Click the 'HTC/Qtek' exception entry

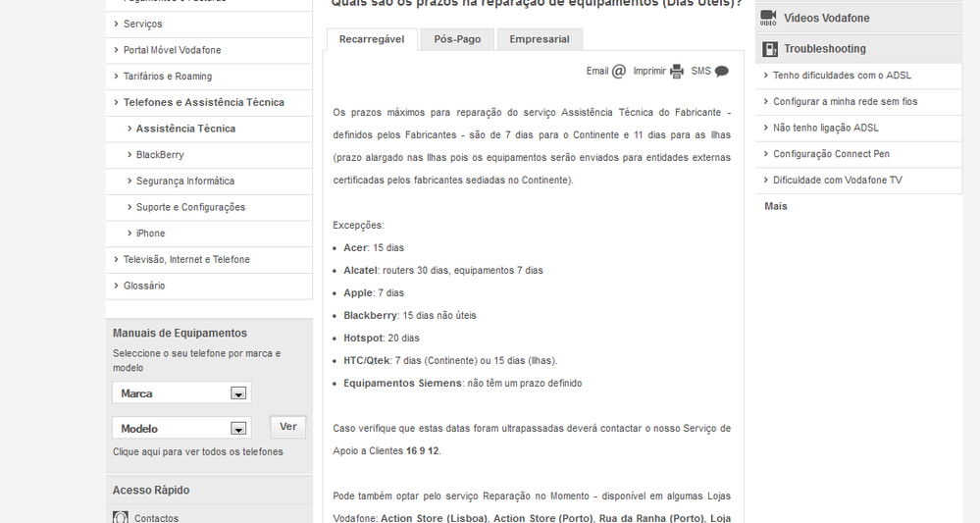click(x=450, y=360)
